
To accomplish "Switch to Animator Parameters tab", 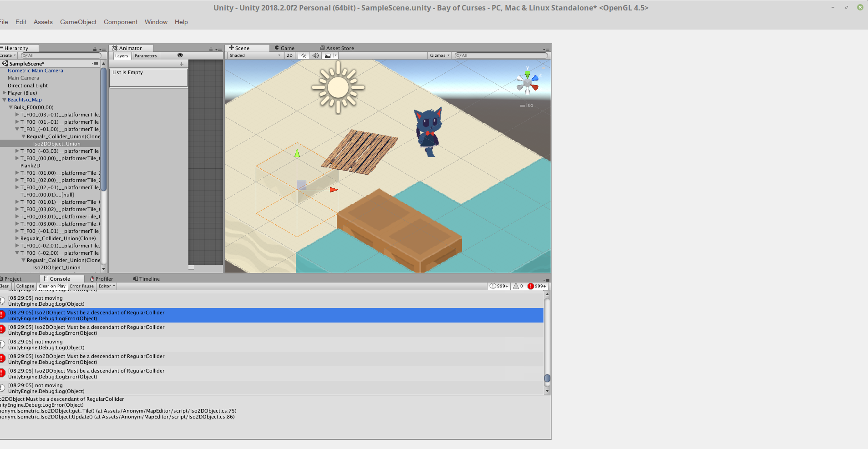I will tap(146, 56).
